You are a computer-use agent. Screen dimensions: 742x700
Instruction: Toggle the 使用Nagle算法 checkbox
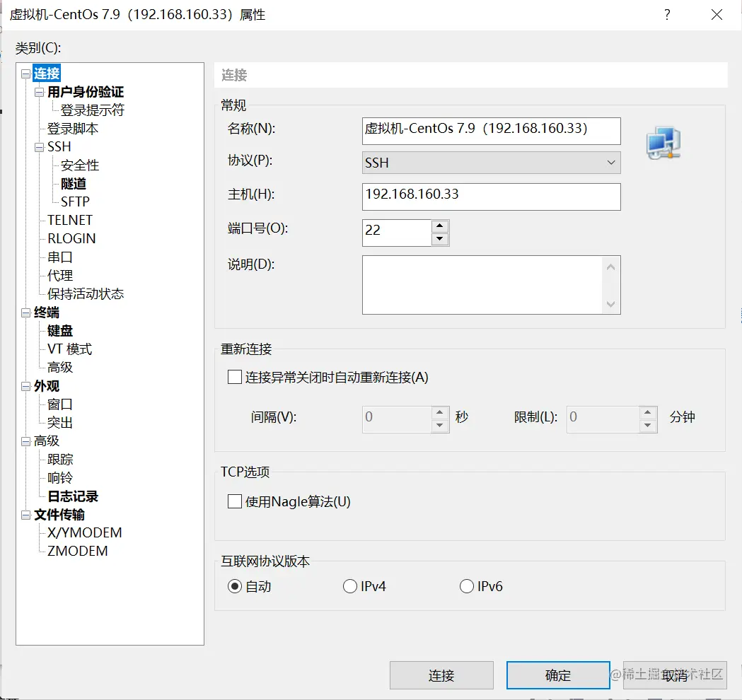pyautogui.click(x=235, y=501)
